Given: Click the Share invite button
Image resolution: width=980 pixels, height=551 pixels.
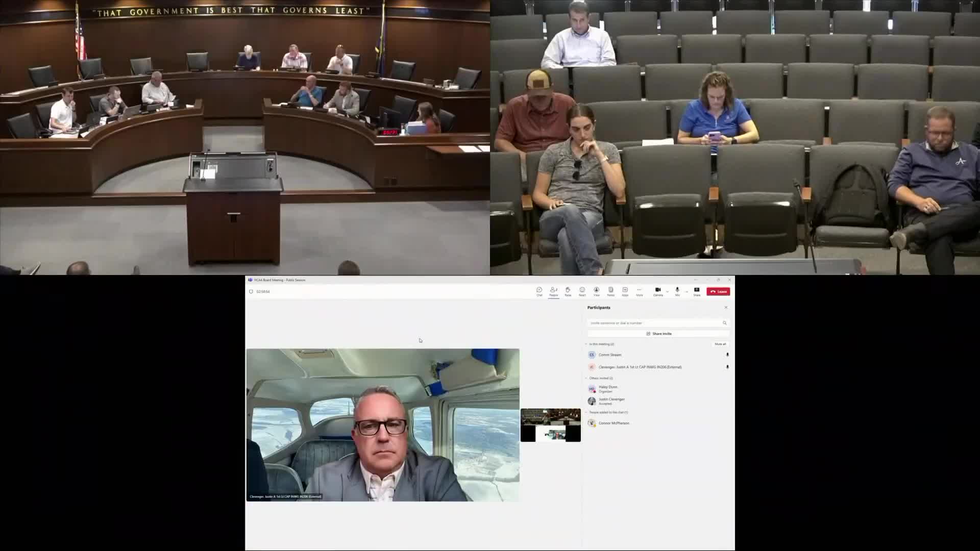Looking at the screenshot, I should (x=661, y=334).
